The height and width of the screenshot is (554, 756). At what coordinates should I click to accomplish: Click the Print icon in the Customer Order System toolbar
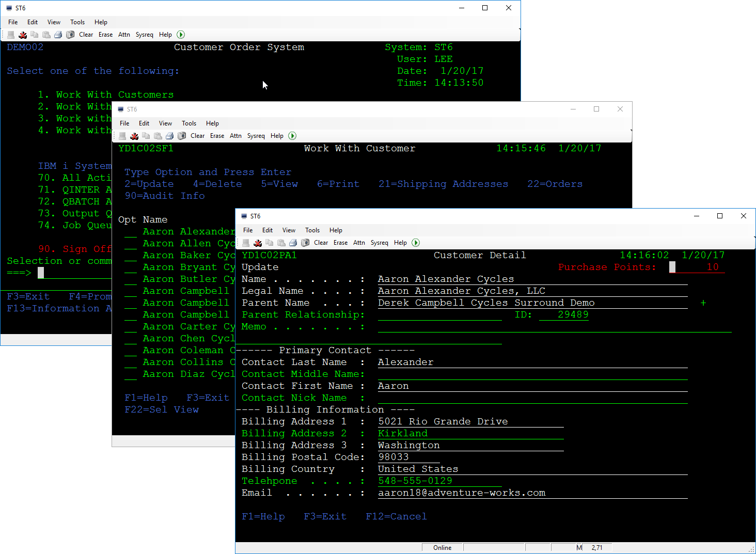[x=58, y=35]
